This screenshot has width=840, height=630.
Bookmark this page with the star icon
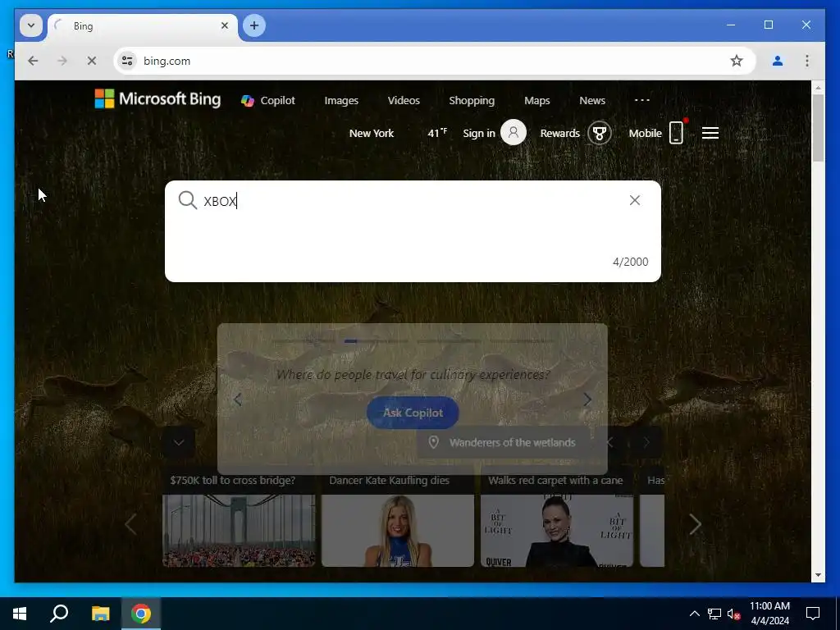(x=737, y=61)
